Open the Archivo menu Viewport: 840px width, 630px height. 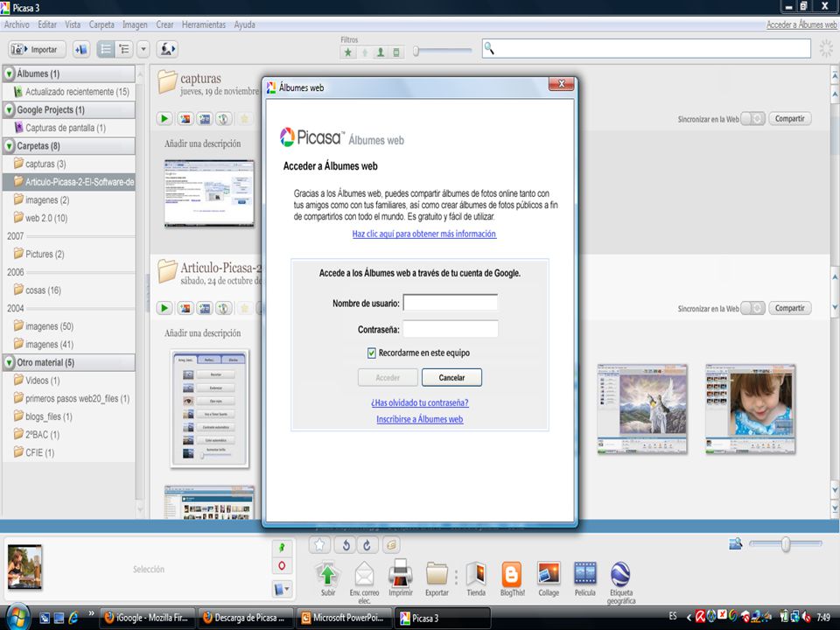point(17,24)
